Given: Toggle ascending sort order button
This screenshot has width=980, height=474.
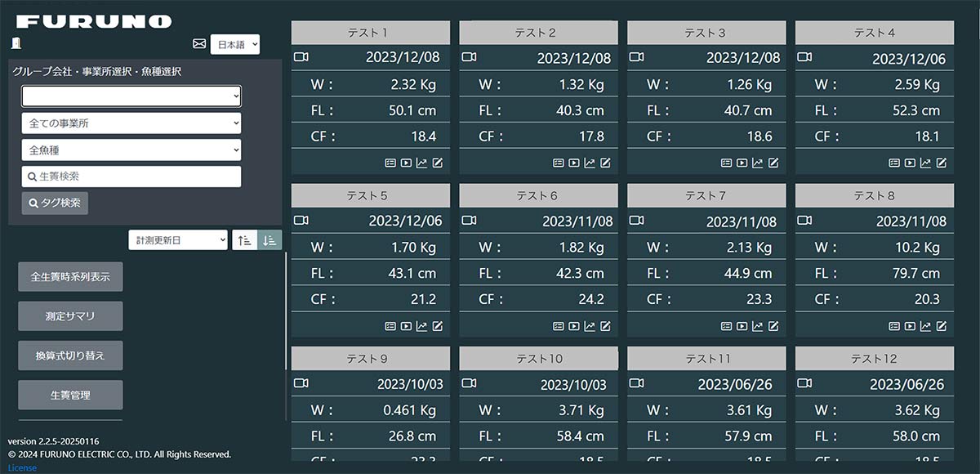Looking at the screenshot, I should point(244,239).
